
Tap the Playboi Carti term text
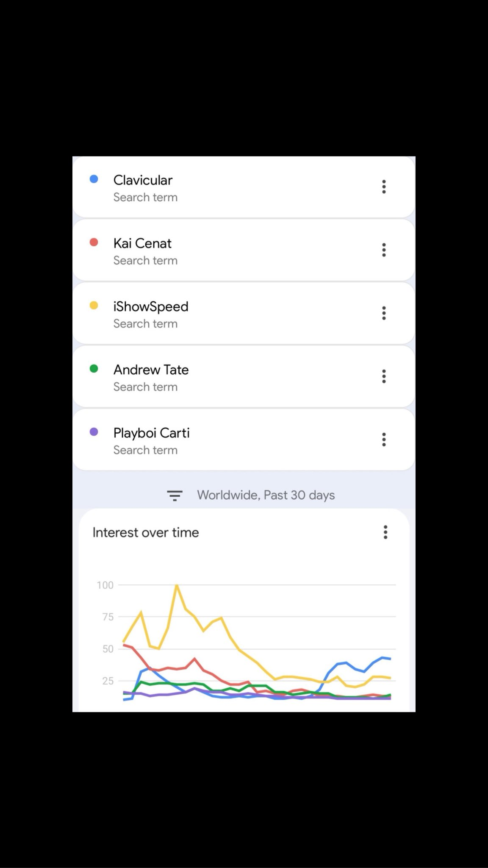point(151,433)
